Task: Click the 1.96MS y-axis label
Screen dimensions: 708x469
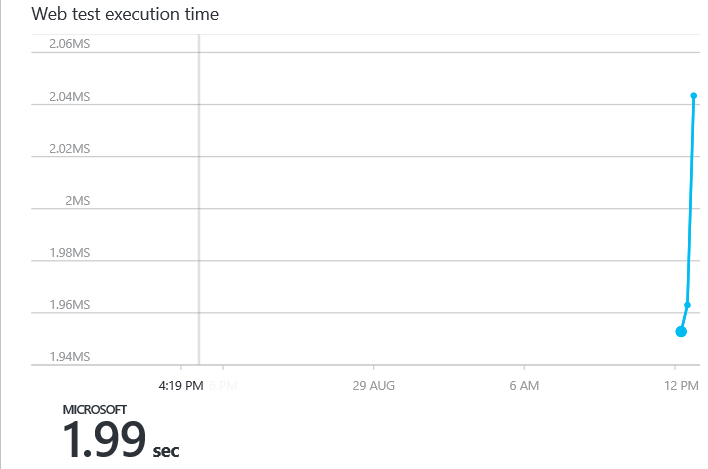Action: pyautogui.click(x=70, y=305)
